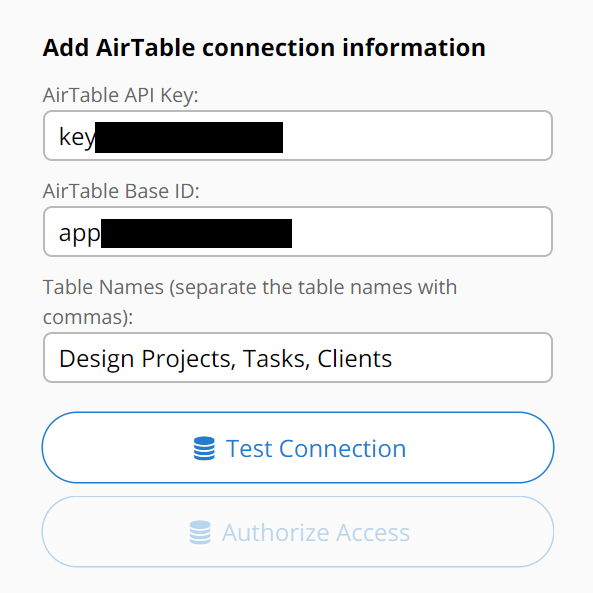The image size is (593, 593).
Task: Place cursor on 'Tasks' in table names
Action: pos(276,359)
